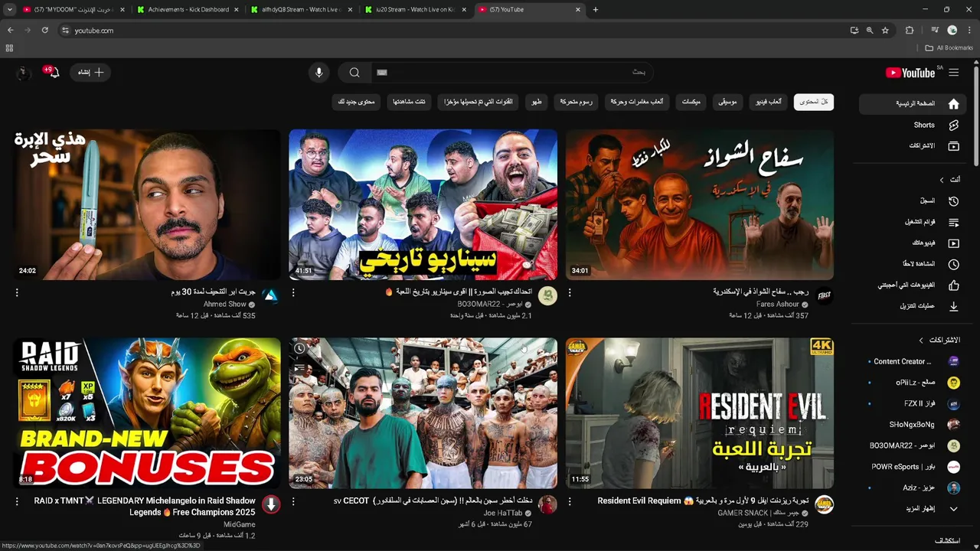980x551 pixels.
Task: Open the RAID Shadow Legends bonuses thumbnail
Action: pyautogui.click(x=147, y=413)
